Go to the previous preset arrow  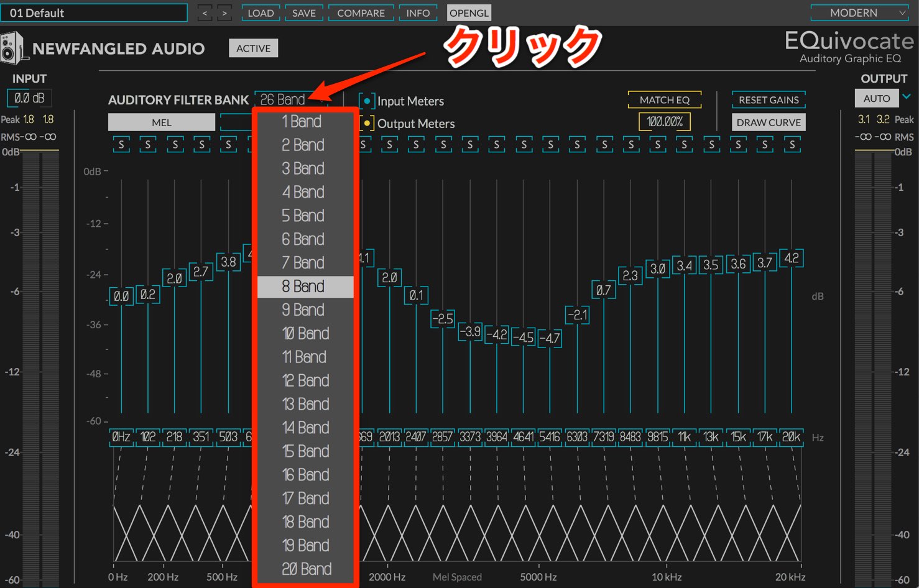(205, 13)
